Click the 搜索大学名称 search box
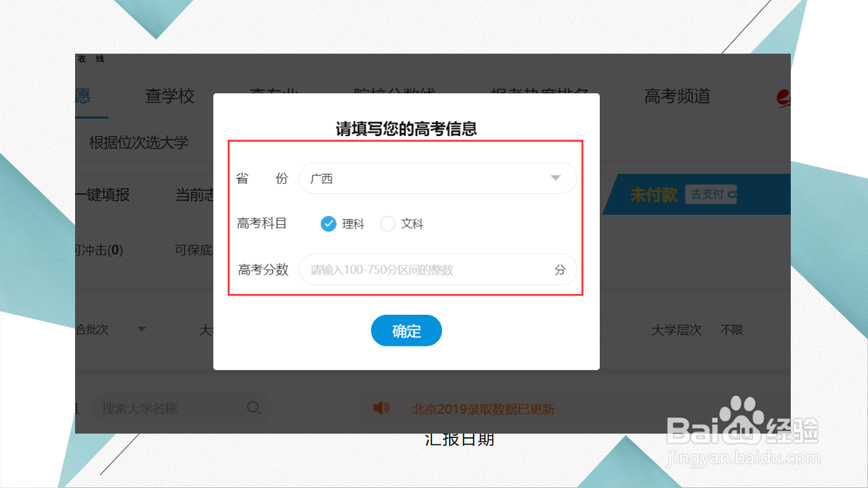This screenshot has height=488, width=868. click(172, 407)
